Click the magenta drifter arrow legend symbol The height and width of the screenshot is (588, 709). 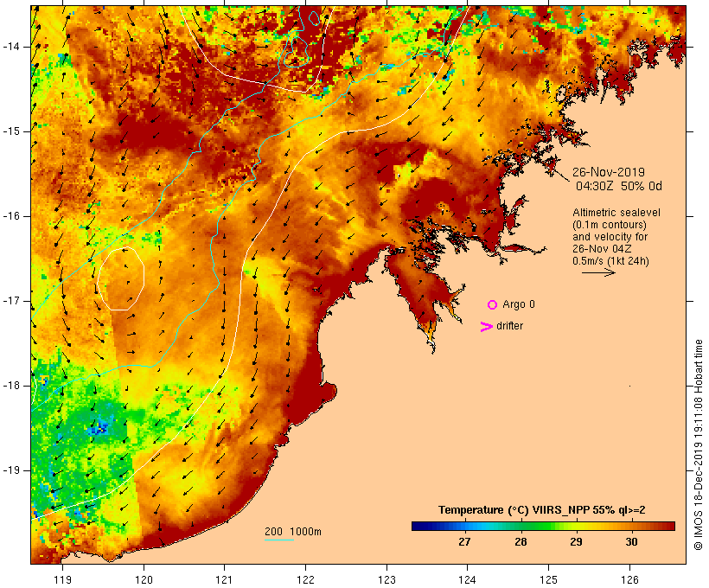coord(487,327)
